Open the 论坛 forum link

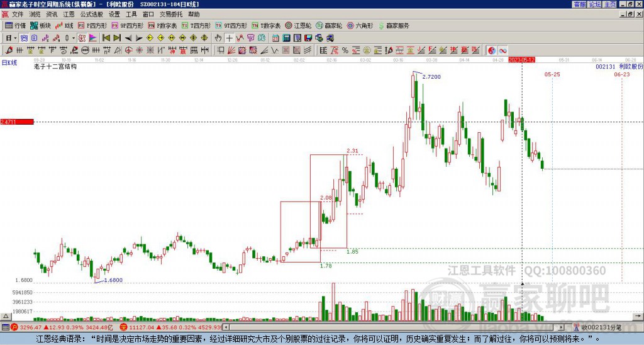(x=594, y=4)
